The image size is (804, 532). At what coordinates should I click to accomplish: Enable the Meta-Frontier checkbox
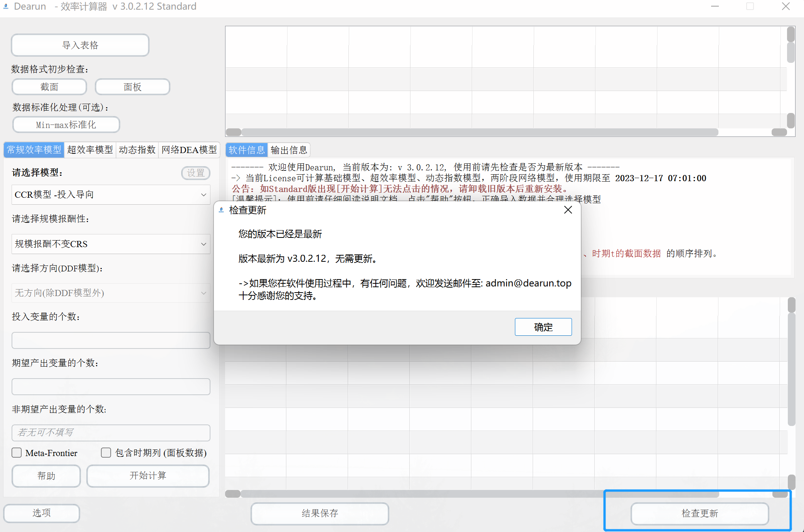[16, 453]
